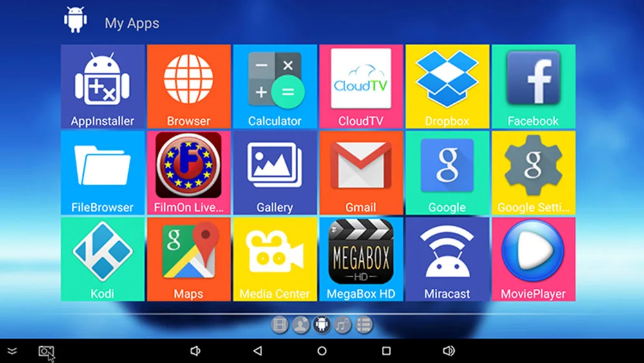Viewport: 644px width, 363px height.
Task: Switch to the list category tab
Action: tap(363, 325)
